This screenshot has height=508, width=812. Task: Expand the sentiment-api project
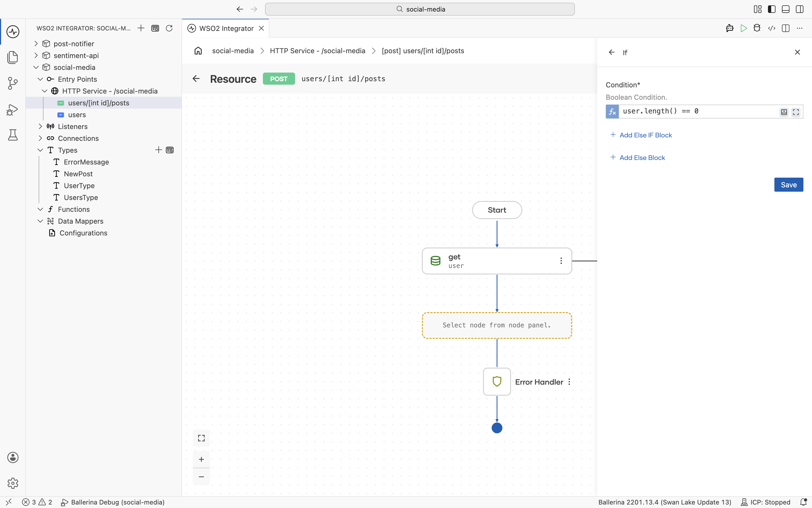36,55
